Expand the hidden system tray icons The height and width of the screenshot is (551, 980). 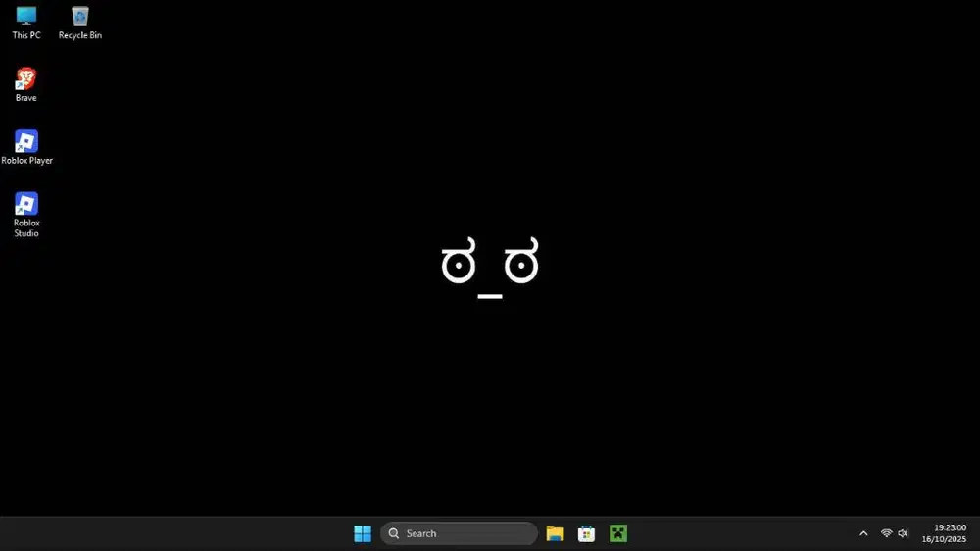(863, 533)
